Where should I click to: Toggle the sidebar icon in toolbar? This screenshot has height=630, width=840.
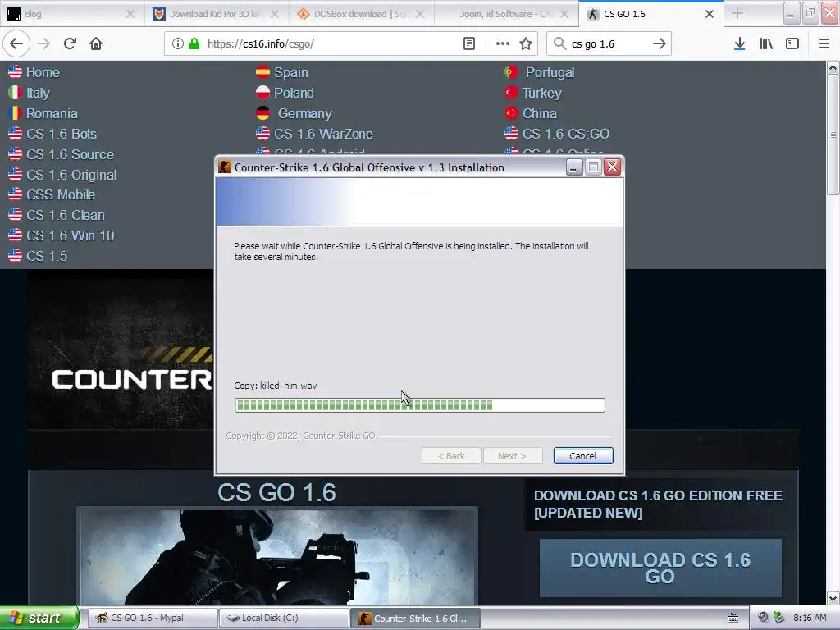pyautogui.click(x=792, y=44)
